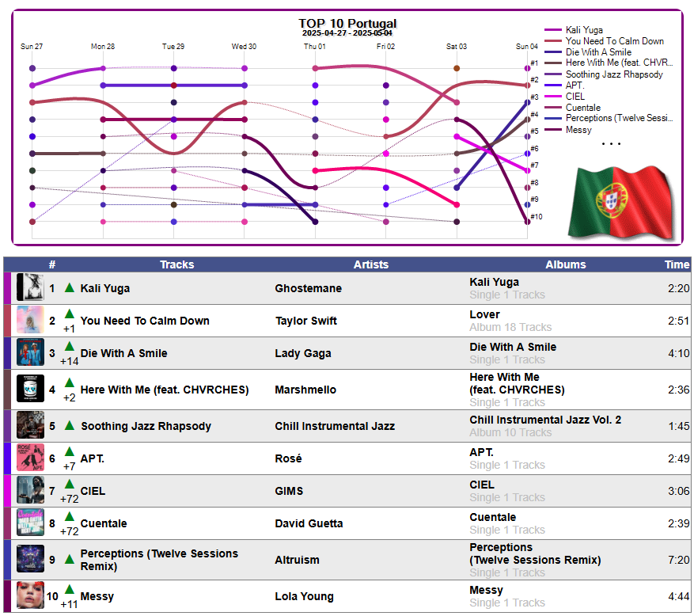Click the Kali Yuga legend color line
Image resolution: width=694 pixels, height=616 pixels.
coord(553,29)
